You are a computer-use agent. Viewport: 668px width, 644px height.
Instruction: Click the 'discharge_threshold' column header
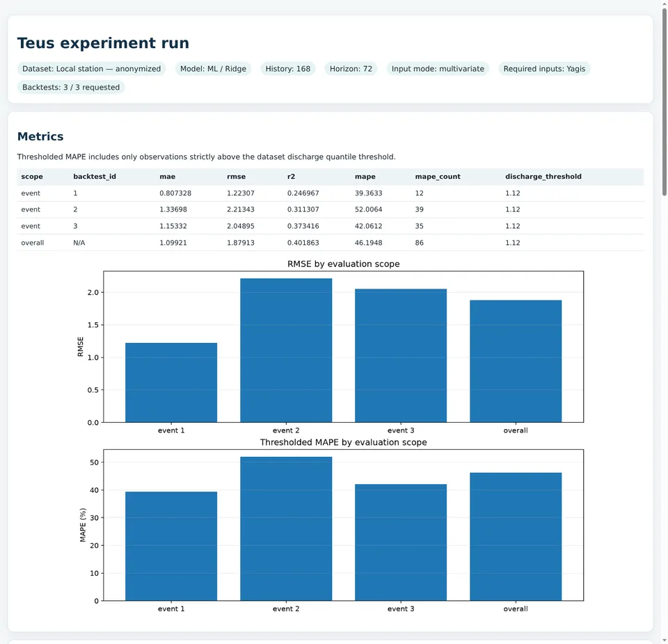point(543,177)
